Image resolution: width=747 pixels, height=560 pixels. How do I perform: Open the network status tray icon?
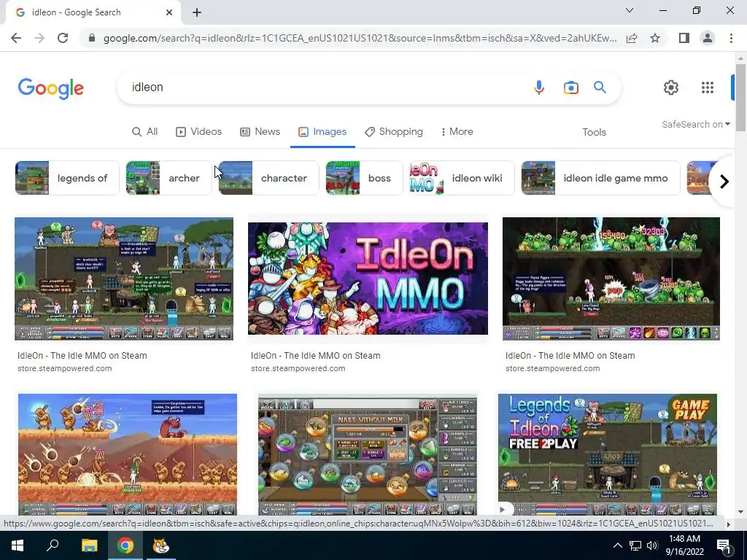pos(635,545)
